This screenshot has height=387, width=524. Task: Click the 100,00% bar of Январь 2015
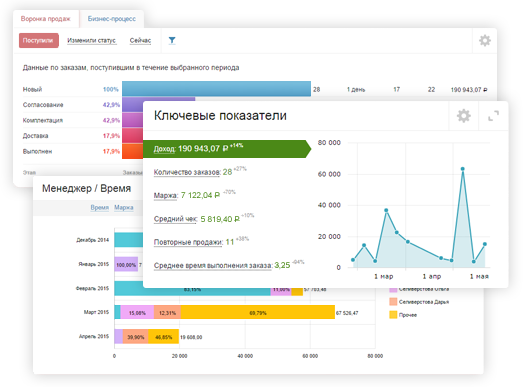(126, 264)
